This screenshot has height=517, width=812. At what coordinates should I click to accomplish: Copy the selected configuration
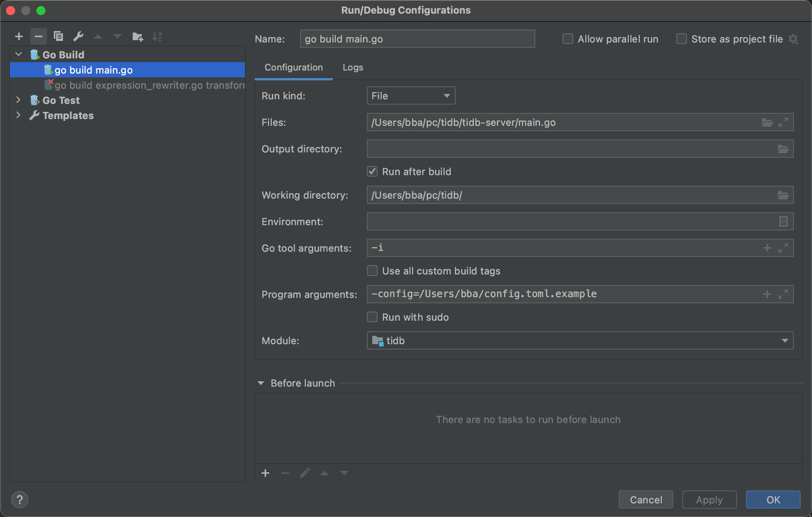58,36
